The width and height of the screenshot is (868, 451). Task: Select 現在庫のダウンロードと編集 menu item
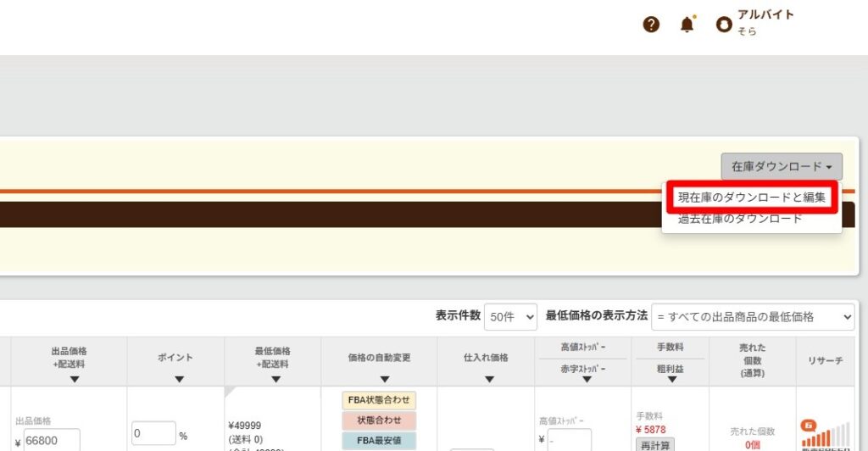[751, 197]
